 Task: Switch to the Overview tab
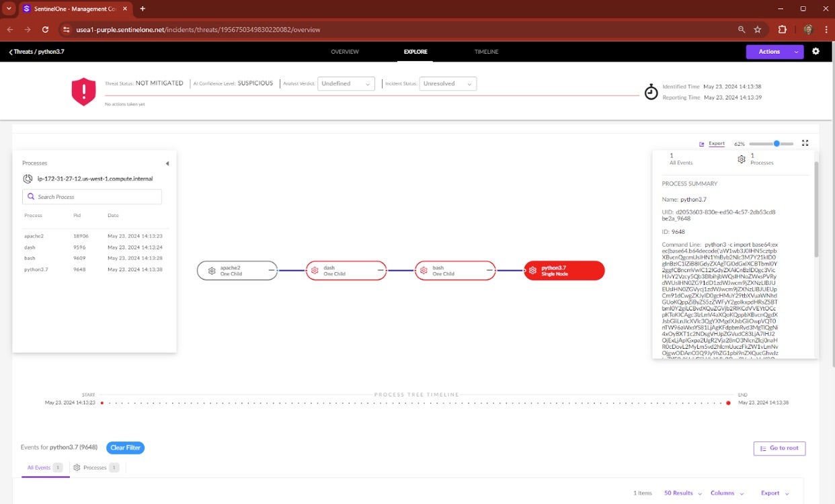click(345, 52)
